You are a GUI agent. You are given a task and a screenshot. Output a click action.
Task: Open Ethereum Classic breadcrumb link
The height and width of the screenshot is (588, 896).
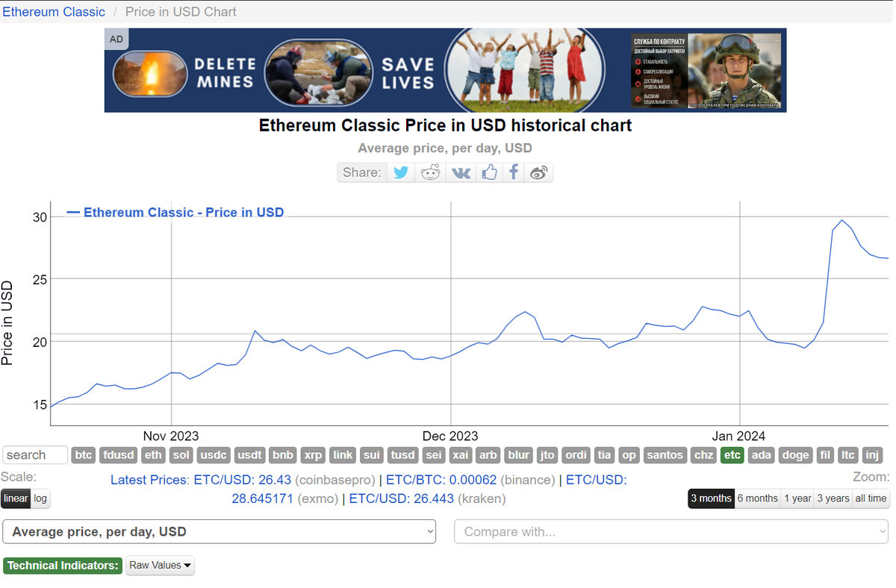pyautogui.click(x=54, y=12)
